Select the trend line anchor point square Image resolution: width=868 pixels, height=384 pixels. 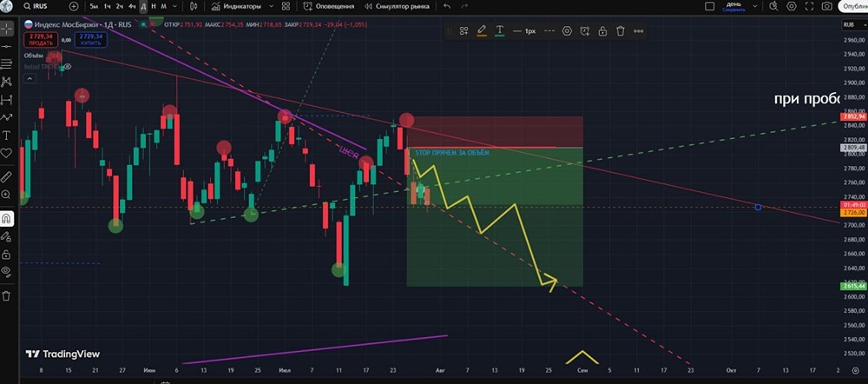point(758,208)
